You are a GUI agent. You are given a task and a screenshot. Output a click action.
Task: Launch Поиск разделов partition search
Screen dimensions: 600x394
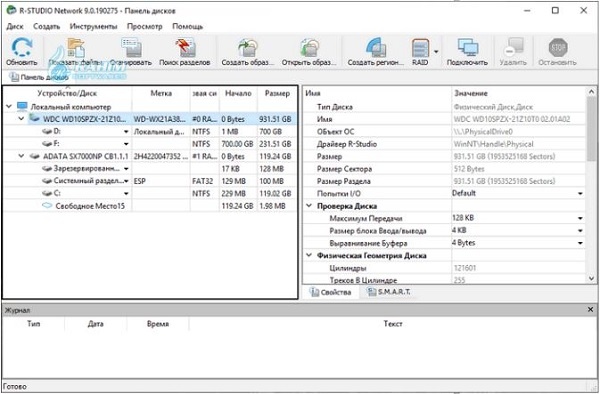point(185,52)
